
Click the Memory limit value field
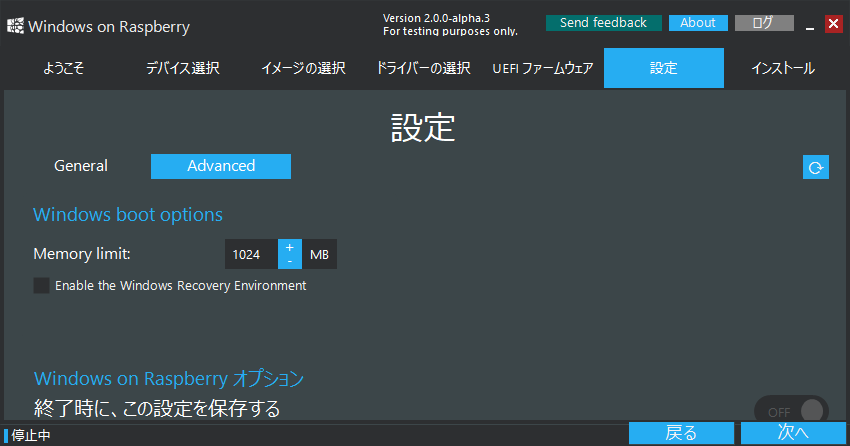[251, 254]
